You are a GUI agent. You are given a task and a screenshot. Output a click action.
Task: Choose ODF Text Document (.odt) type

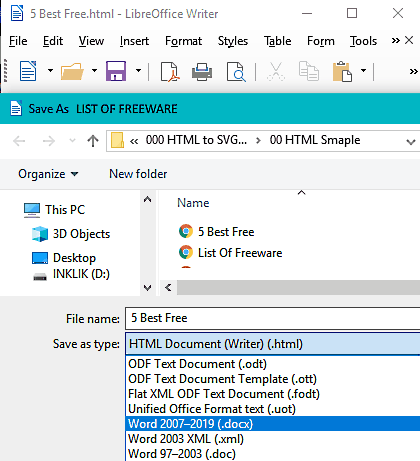[273, 364]
